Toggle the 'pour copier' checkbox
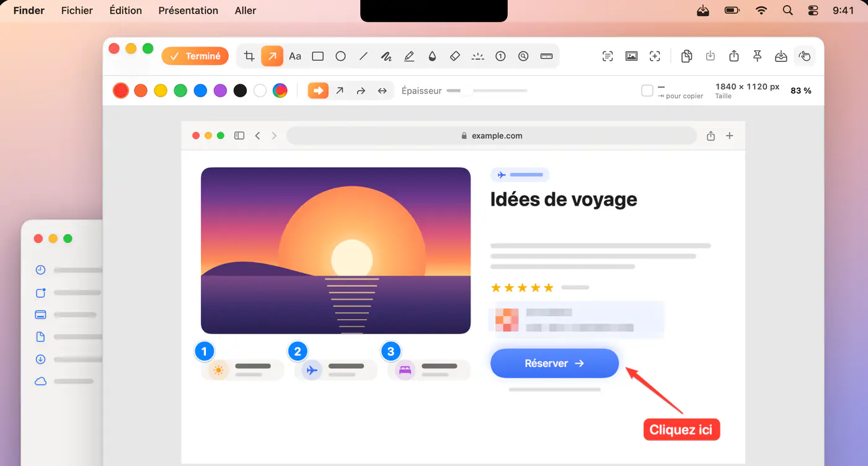The width and height of the screenshot is (868, 466). (647, 91)
